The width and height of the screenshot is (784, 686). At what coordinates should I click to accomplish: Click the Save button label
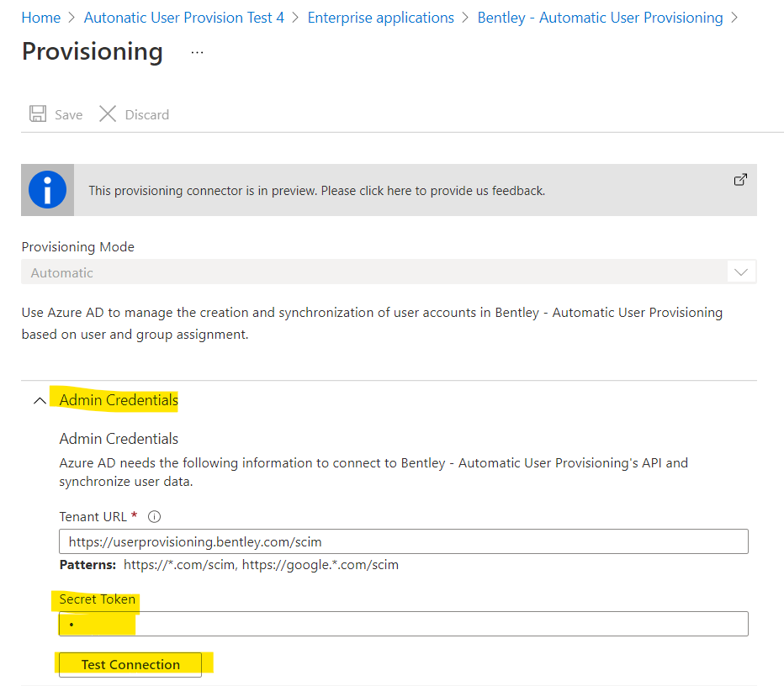pyautogui.click(x=68, y=115)
